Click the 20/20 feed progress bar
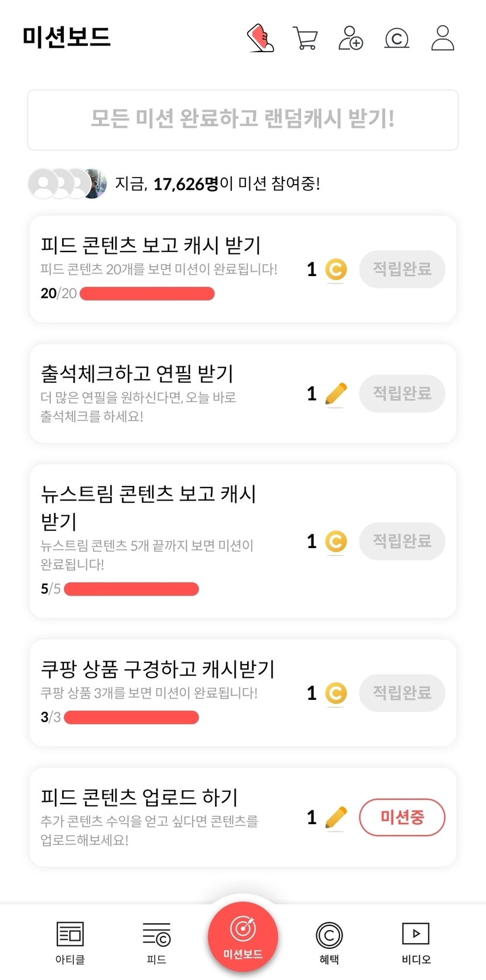This screenshot has height=980, width=486. point(147,294)
